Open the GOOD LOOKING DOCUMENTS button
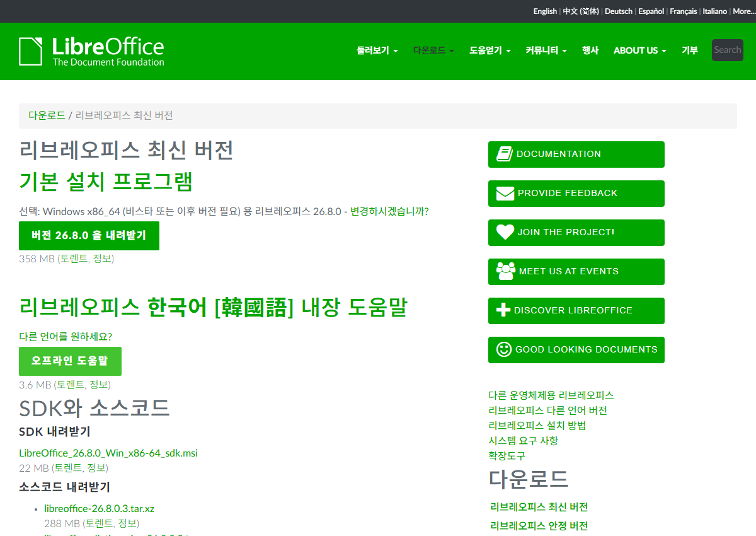The width and height of the screenshot is (756, 536). click(576, 350)
